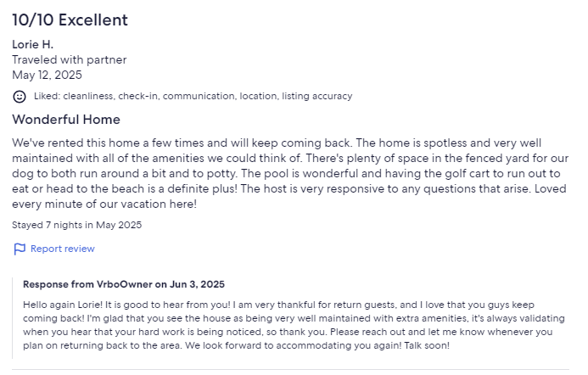Click the Stayed 7 nights in May 2025 line
The height and width of the screenshot is (375, 588).
[77, 225]
